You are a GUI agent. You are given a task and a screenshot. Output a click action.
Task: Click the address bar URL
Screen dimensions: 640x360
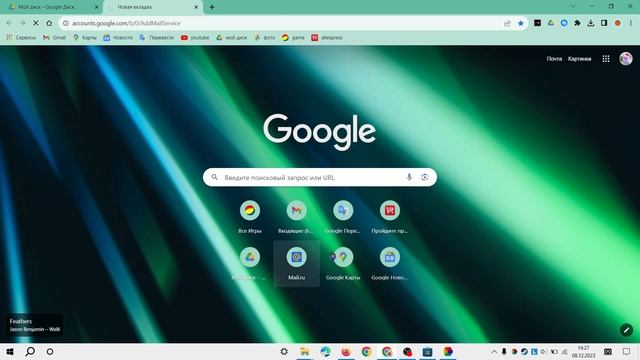click(127, 23)
